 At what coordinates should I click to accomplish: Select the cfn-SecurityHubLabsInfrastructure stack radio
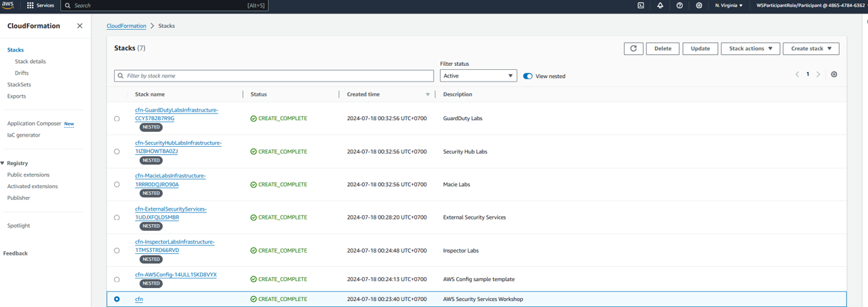coord(117,151)
